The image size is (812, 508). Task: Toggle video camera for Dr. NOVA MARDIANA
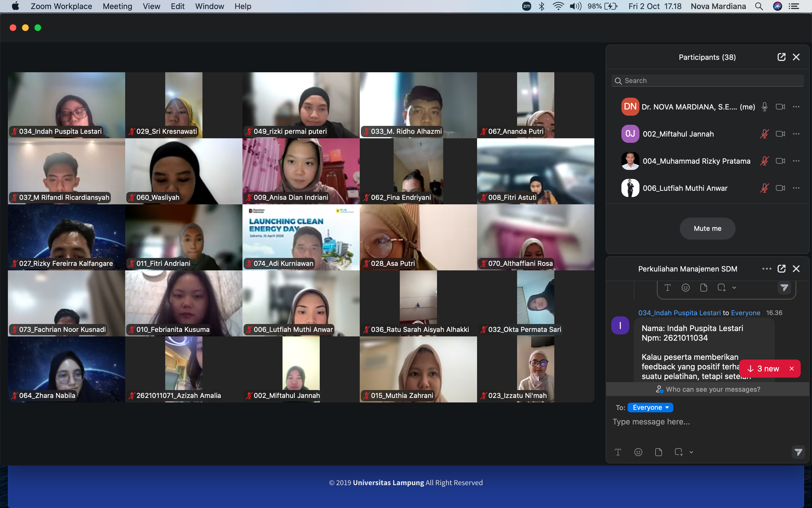point(780,107)
